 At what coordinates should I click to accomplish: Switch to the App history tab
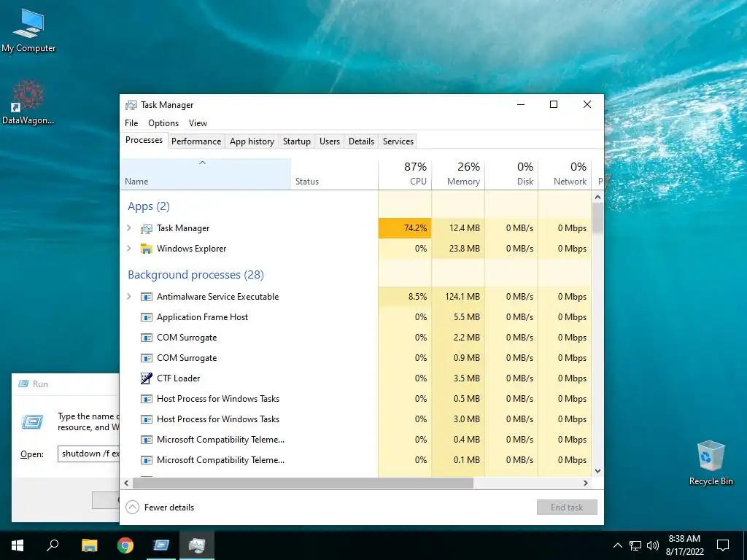[252, 141]
